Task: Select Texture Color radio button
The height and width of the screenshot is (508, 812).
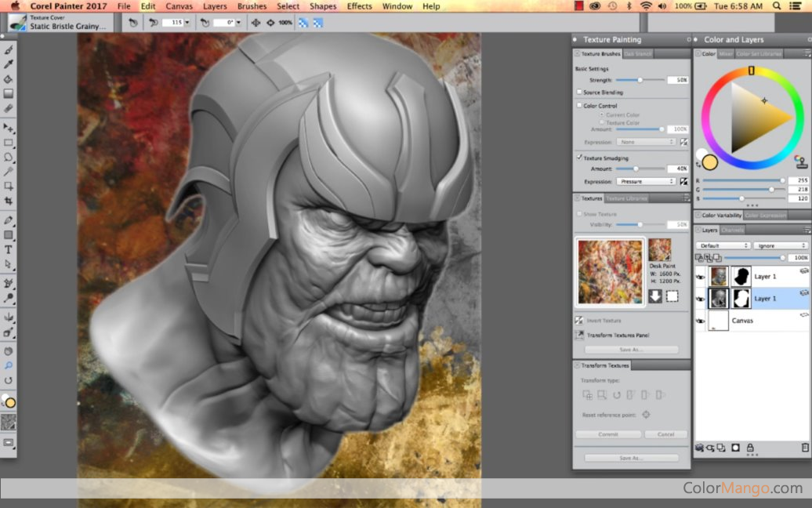Action: click(602, 122)
